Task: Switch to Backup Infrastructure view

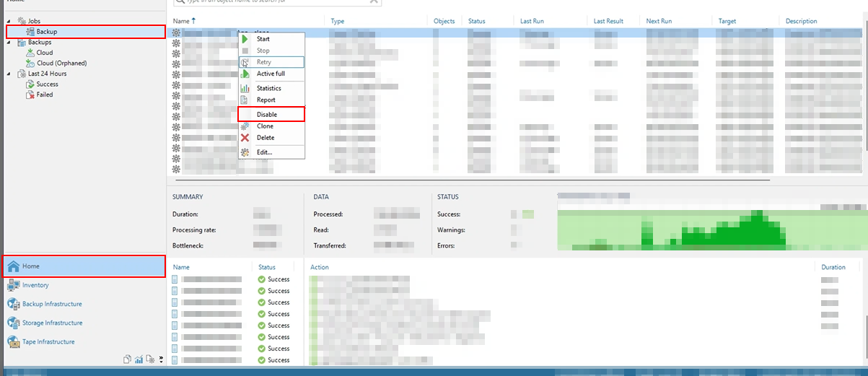Action: [84, 304]
